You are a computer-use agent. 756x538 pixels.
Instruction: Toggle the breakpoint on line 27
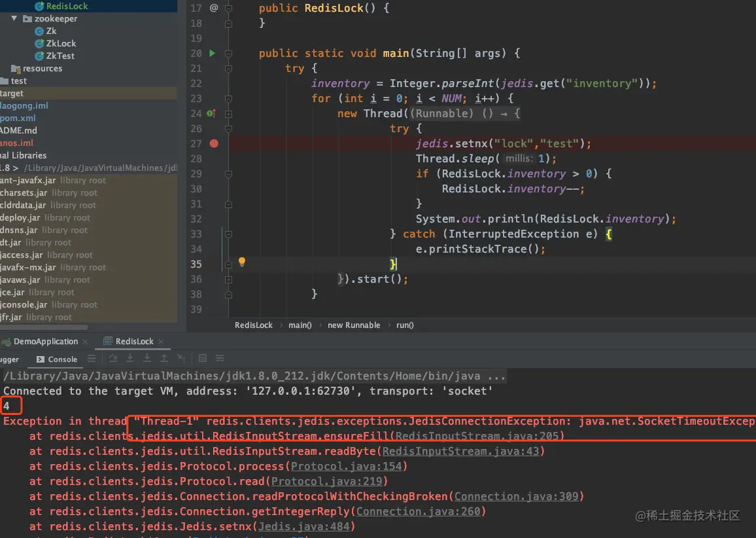[214, 143]
